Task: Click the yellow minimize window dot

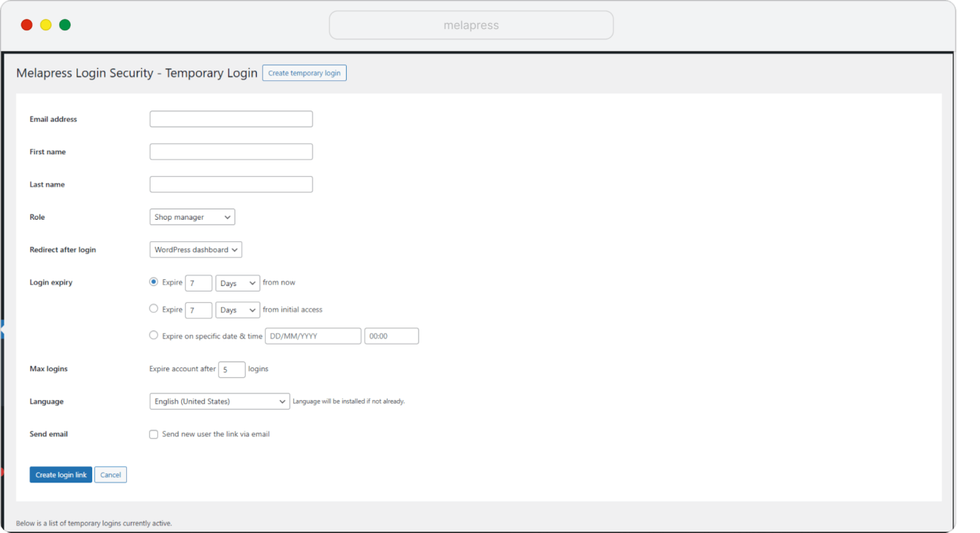Action: pos(46,24)
